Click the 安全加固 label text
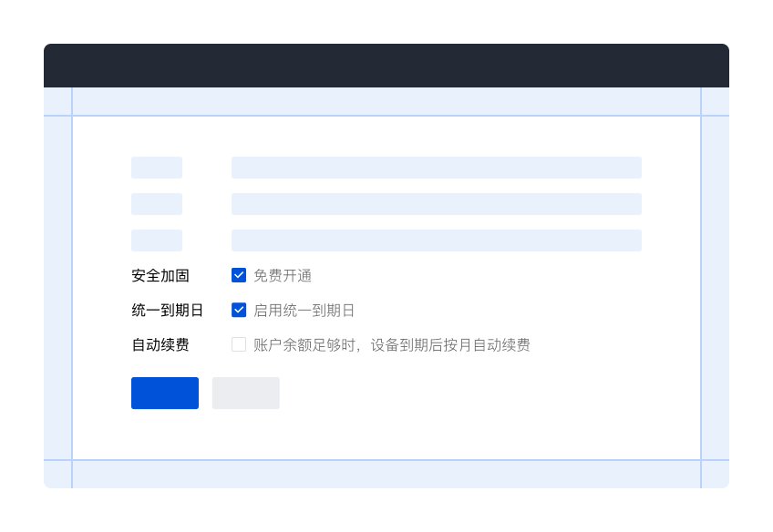 pos(160,275)
